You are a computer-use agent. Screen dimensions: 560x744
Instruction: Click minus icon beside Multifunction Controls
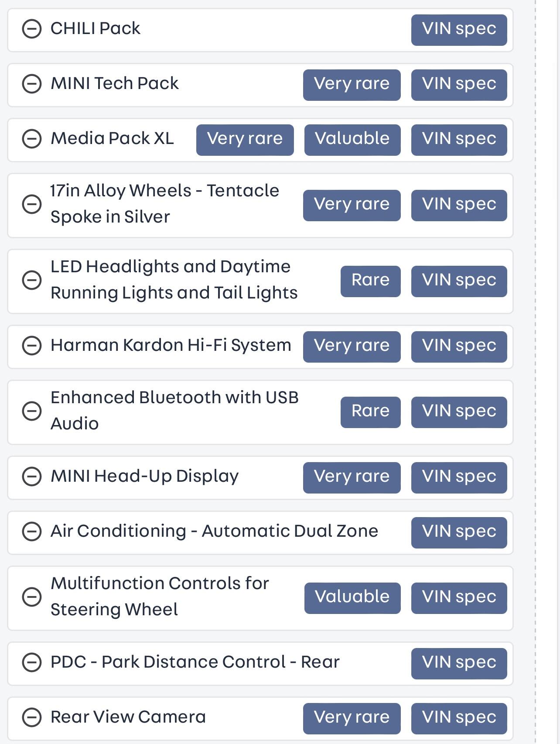coord(32,597)
